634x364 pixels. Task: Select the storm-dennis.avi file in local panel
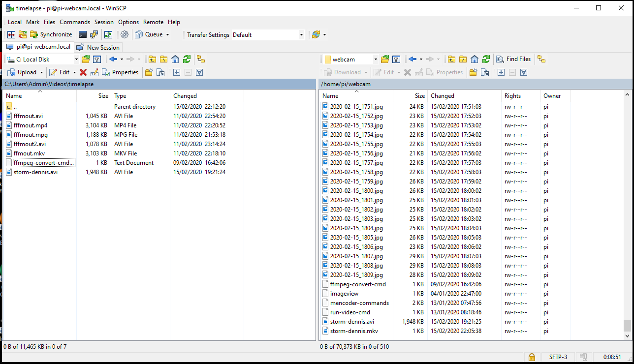click(35, 172)
